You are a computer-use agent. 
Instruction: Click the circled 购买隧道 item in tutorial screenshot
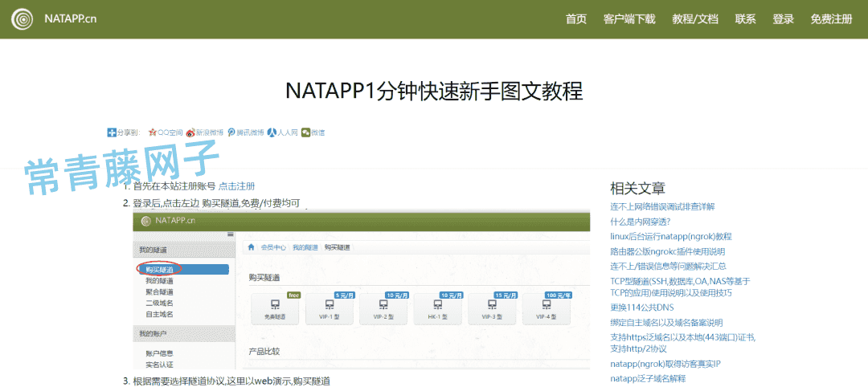[x=159, y=268]
